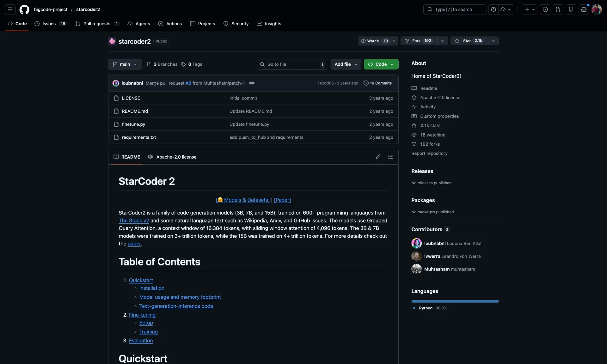Edit the README with the pencil icon
Image resolution: width=607 pixels, height=364 pixels.
pyautogui.click(x=378, y=157)
